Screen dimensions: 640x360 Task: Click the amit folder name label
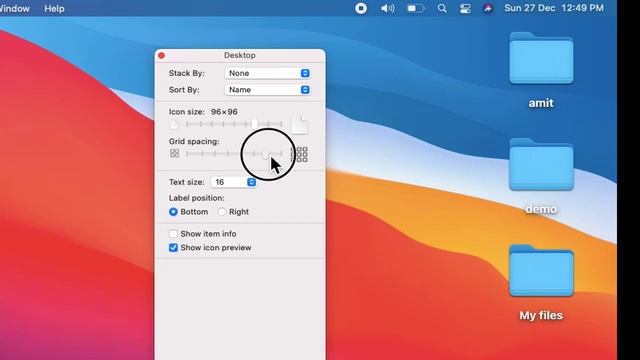pyautogui.click(x=541, y=103)
